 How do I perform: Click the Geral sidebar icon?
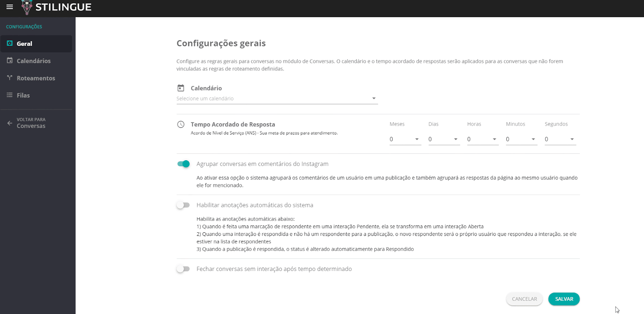tap(10, 43)
